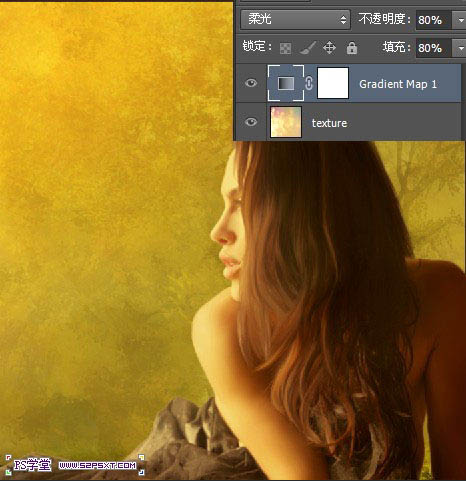The image size is (466, 481).
Task: Hide the Gradient Map 1 layer
Action: [251, 83]
